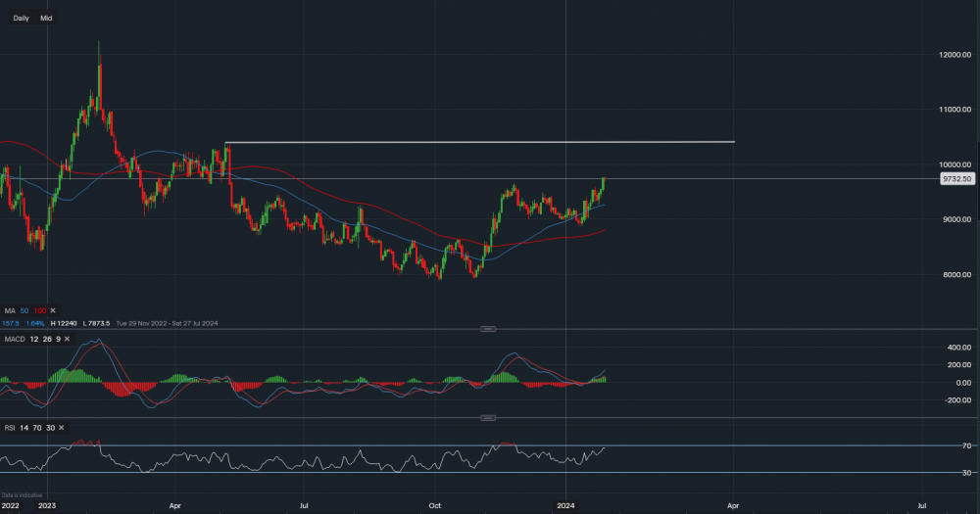Click the 2023 label on time axis

point(47,506)
